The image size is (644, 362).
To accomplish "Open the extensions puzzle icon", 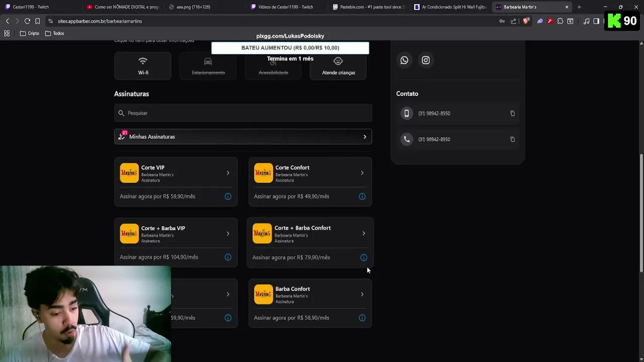I will click(x=560, y=21).
